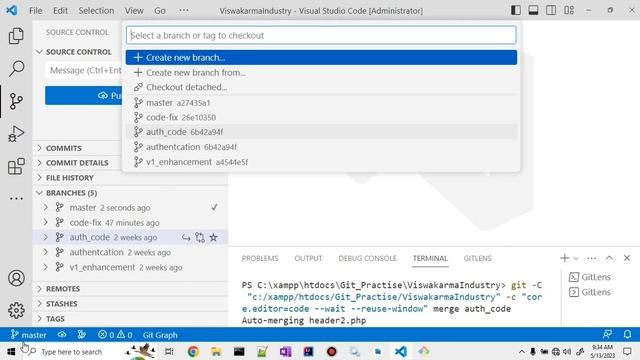Click GitLens branch icon in status bar

82,335
